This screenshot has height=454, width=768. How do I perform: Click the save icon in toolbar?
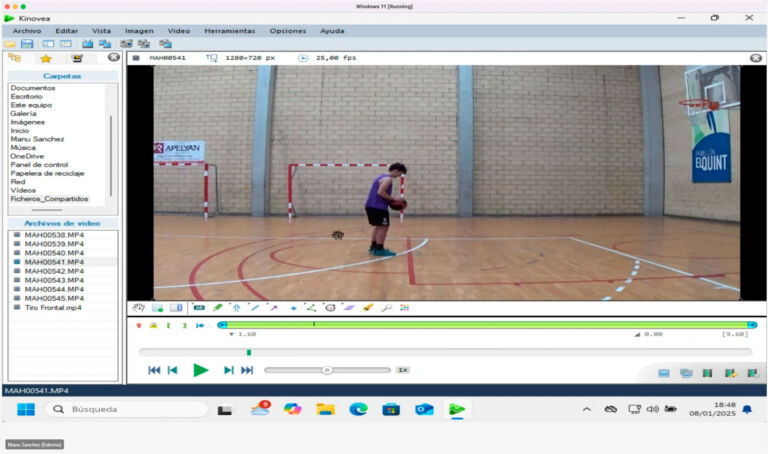tap(27, 44)
